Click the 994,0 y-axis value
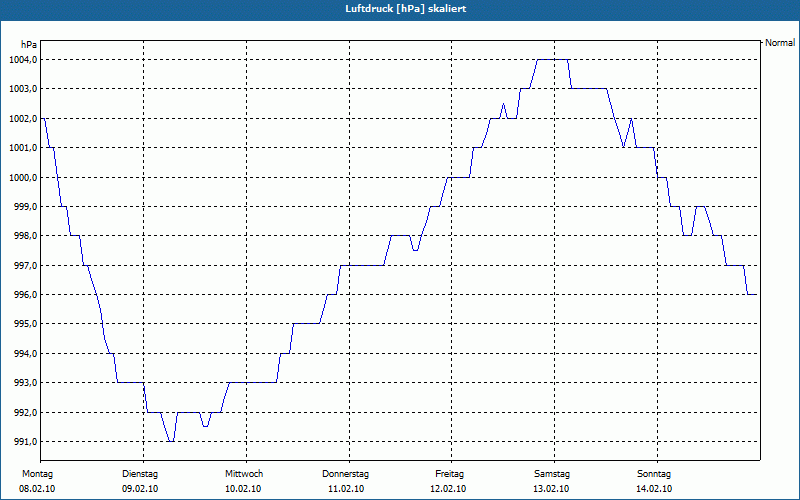The image size is (800, 500). click(x=25, y=354)
